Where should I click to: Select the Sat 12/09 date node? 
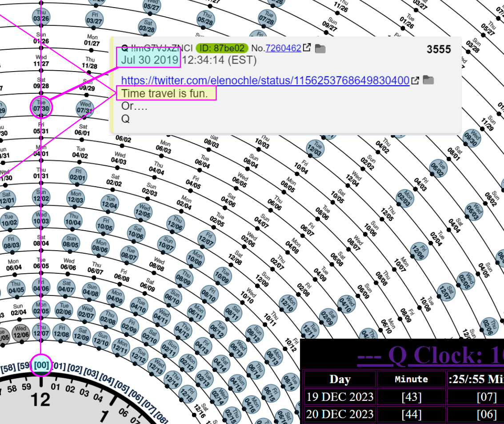pyautogui.click(x=82, y=336)
